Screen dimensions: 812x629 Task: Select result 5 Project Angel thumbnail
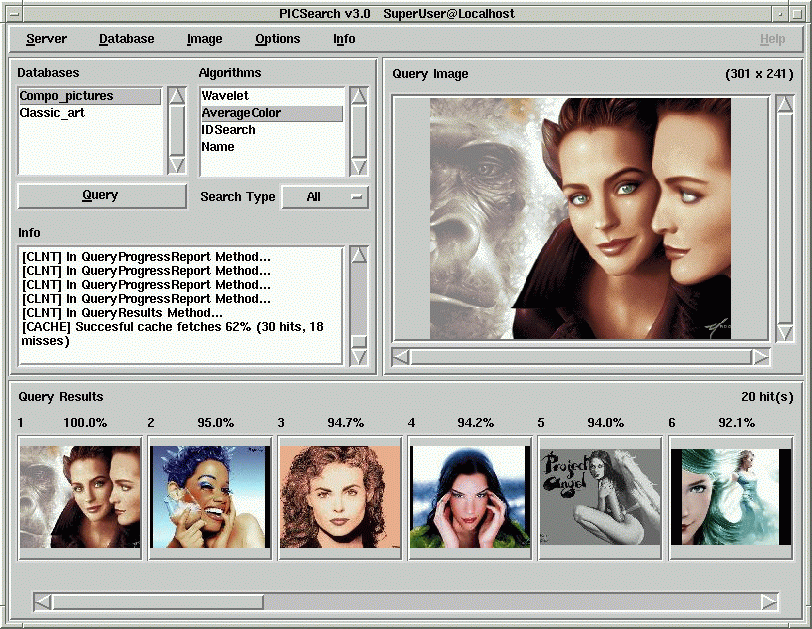[x=600, y=498]
